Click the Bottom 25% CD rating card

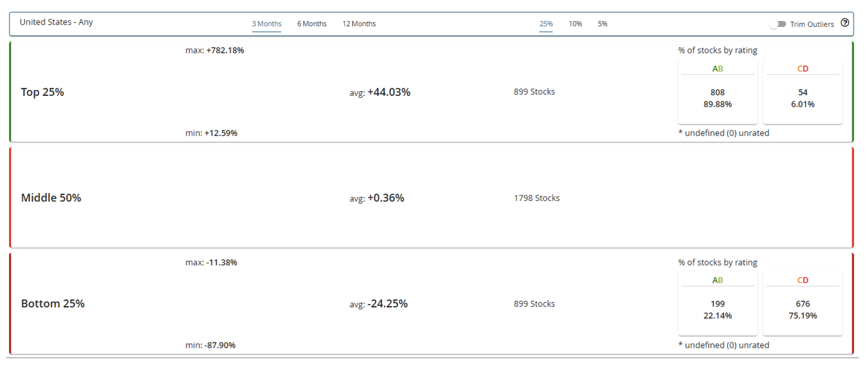pyautogui.click(x=803, y=304)
